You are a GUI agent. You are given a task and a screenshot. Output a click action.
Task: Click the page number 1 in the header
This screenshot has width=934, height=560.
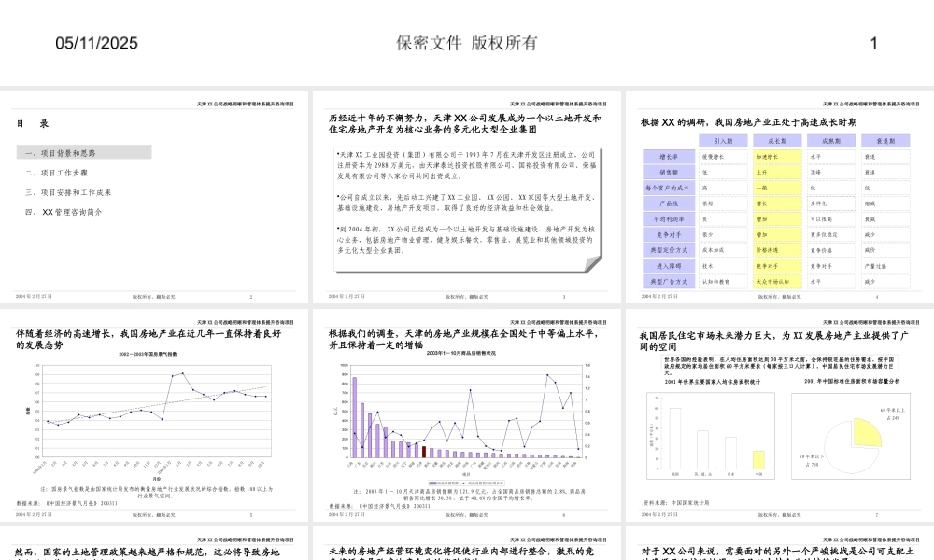pyautogui.click(x=873, y=43)
